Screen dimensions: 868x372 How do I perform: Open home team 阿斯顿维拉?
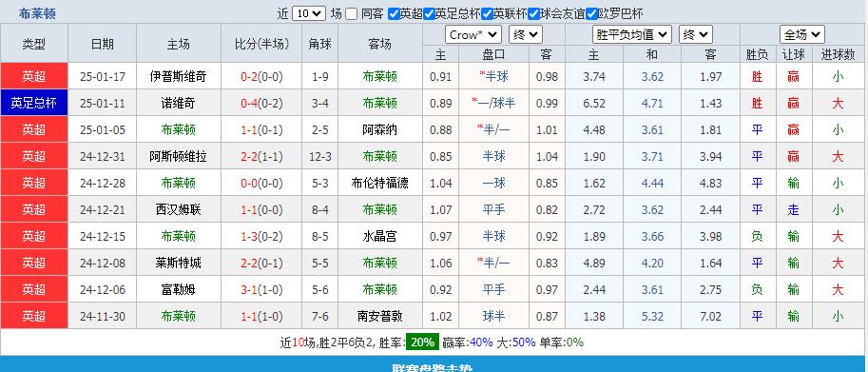pos(178,156)
